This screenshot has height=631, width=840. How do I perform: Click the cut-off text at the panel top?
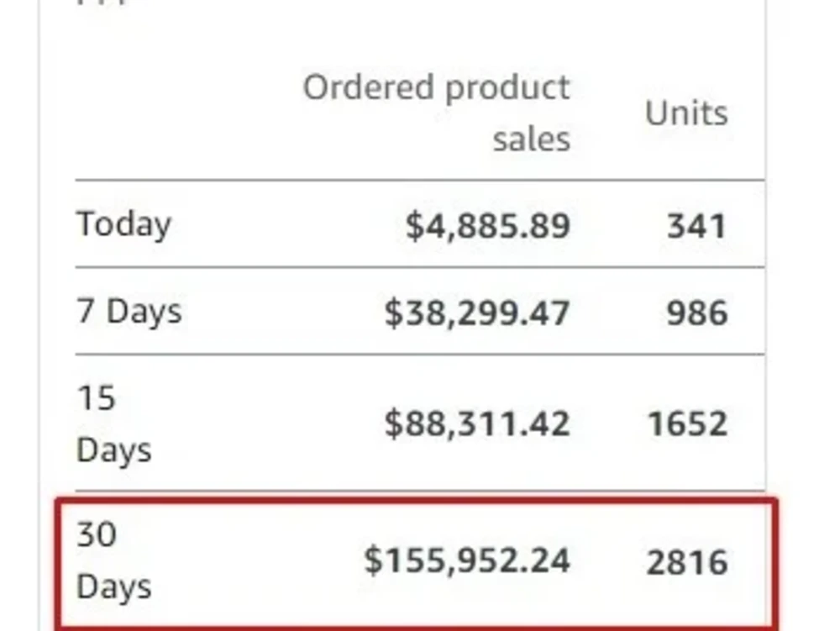(102, 3)
